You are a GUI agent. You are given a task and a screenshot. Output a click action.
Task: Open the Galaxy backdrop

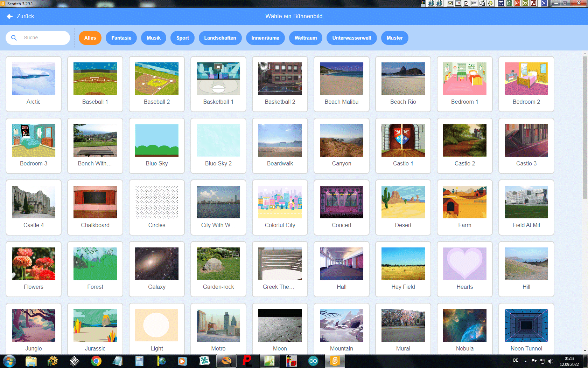coord(157,269)
